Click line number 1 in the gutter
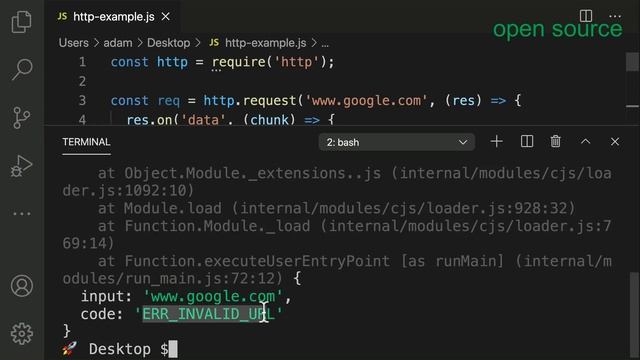The height and width of the screenshot is (360, 640). click(x=82, y=62)
